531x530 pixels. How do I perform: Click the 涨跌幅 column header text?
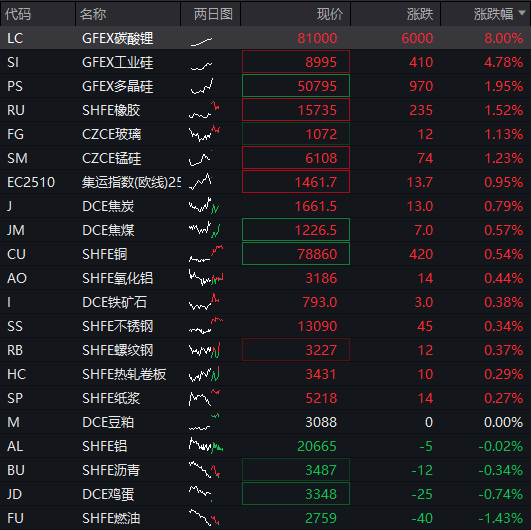[x=493, y=14]
